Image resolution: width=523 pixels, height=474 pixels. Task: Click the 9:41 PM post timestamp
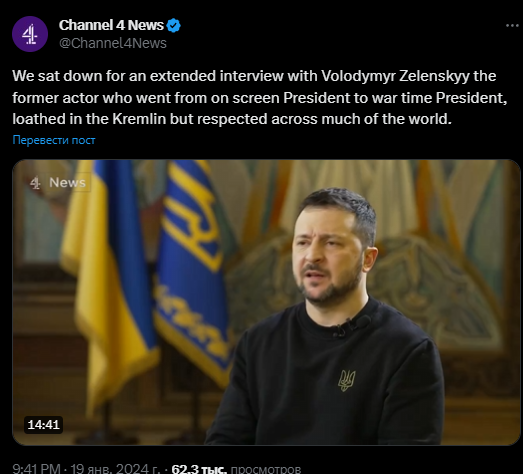(x=36, y=469)
